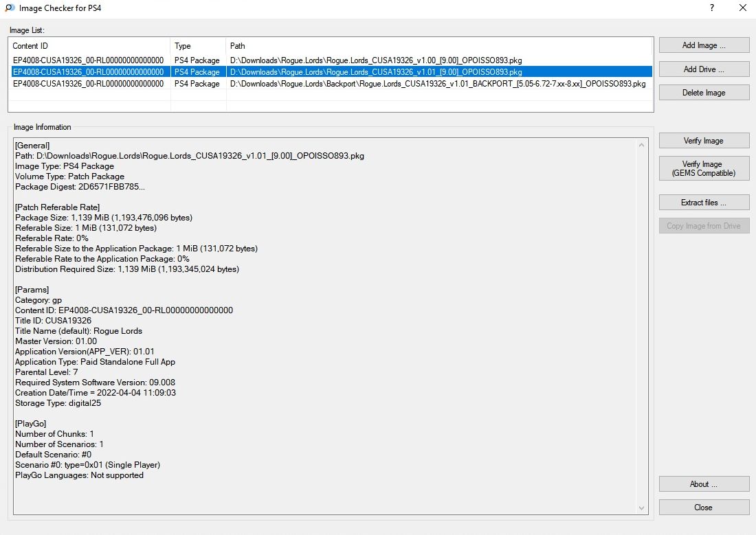This screenshot has height=535, width=756.
Task: Click the Number of Chunks: 1 line
Action: [54, 434]
